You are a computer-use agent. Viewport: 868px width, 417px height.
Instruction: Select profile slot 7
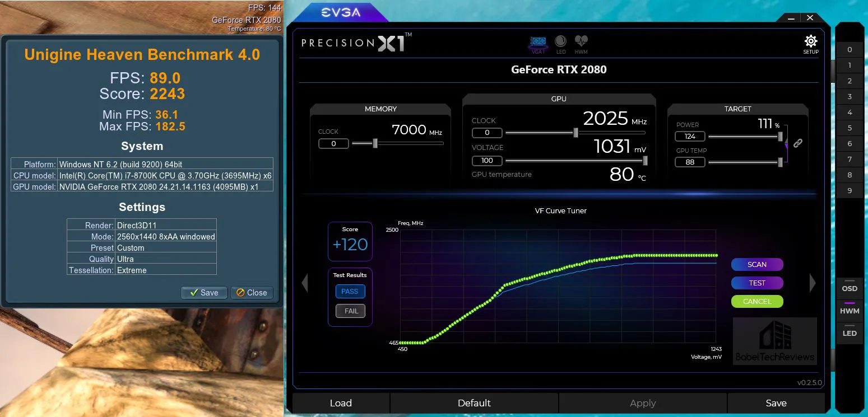(850, 160)
